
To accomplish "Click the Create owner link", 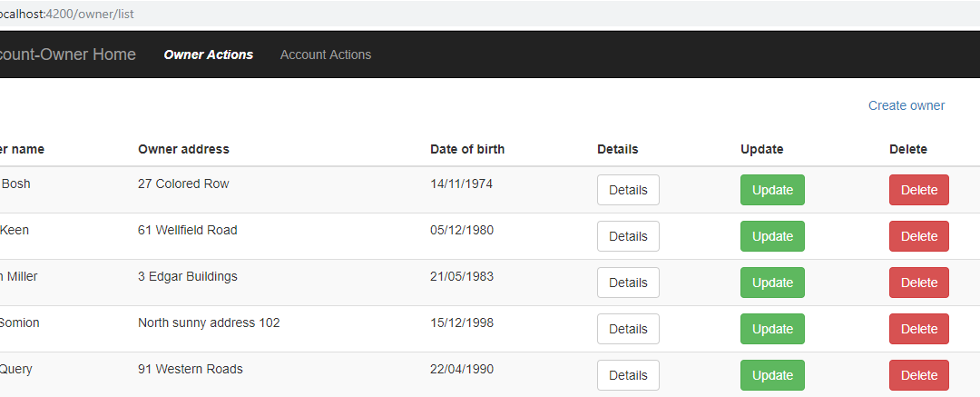I will coord(906,105).
